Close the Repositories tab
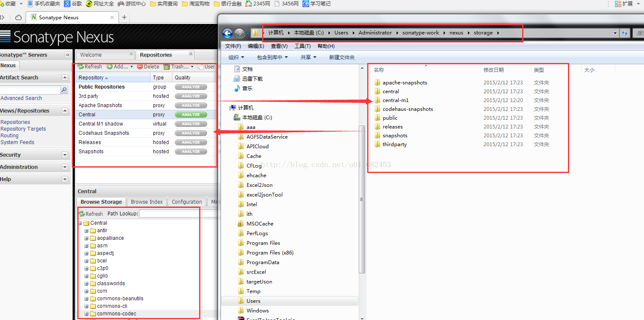644x320 pixels. pos(191,54)
